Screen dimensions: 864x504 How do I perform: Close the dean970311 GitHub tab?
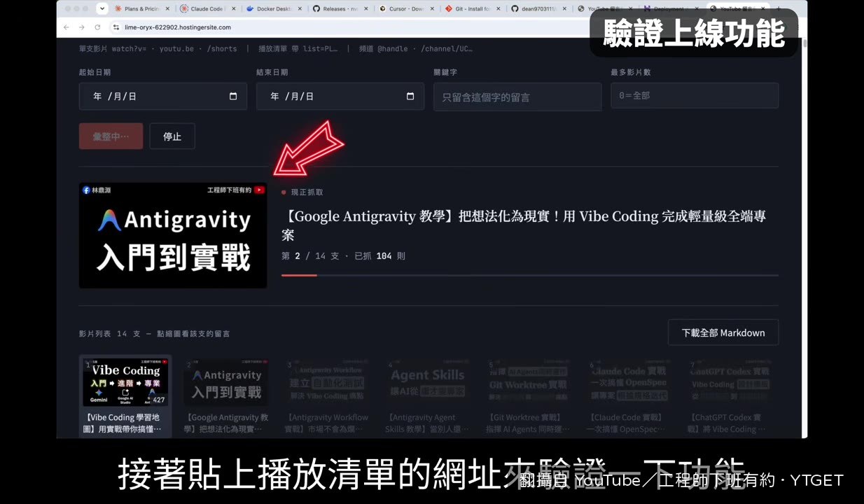(564, 9)
